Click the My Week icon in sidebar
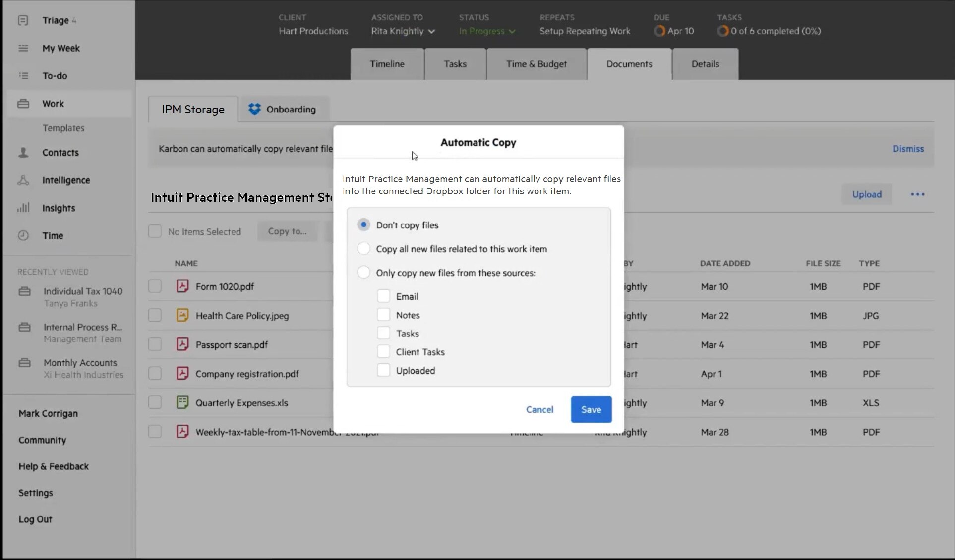 [x=24, y=48]
